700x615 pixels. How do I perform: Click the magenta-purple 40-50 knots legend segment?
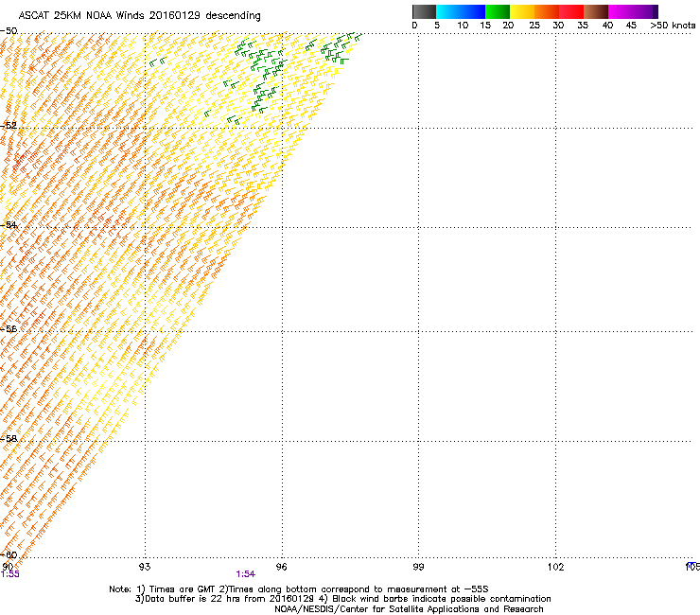[x=633, y=11]
